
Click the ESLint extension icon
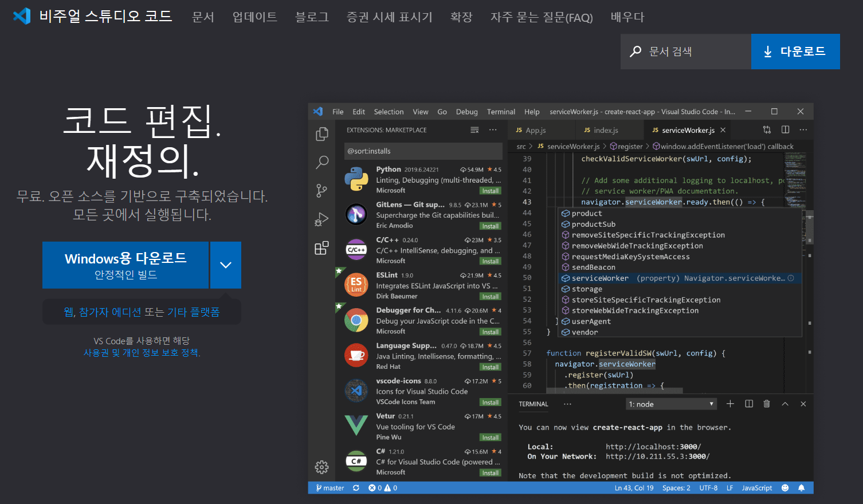pyautogui.click(x=356, y=285)
